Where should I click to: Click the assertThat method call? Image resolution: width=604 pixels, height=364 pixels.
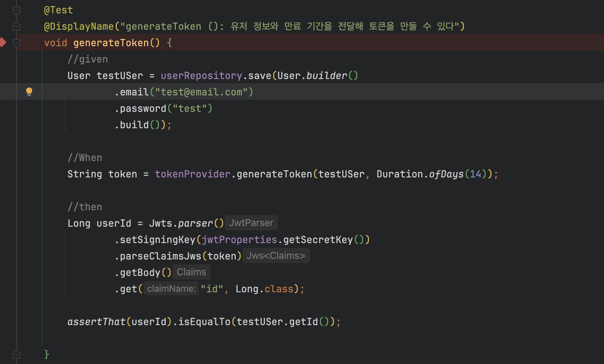96,322
